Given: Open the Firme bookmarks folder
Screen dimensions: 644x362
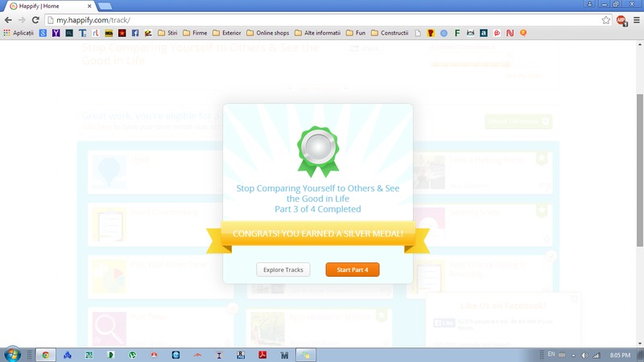Looking at the screenshot, I should click(x=195, y=33).
